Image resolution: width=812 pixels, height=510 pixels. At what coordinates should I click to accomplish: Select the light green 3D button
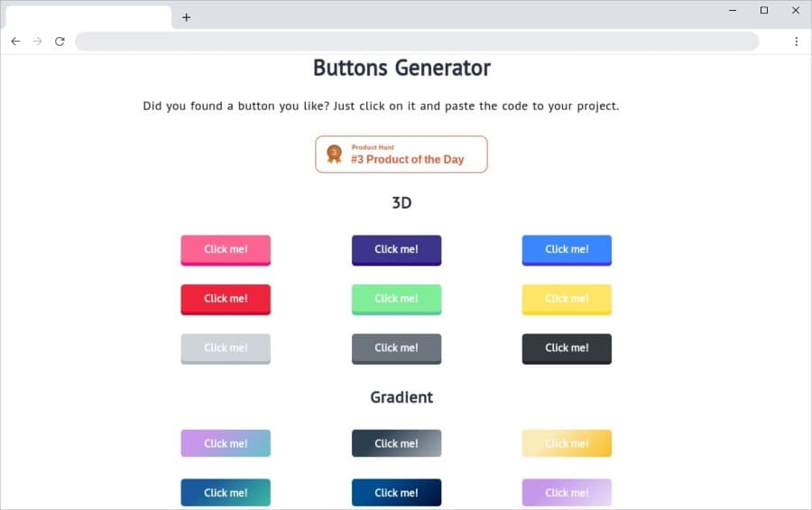point(396,299)
